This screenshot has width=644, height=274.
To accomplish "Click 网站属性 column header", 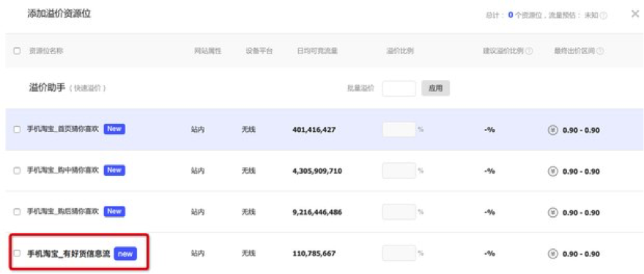I will point(208,51).
